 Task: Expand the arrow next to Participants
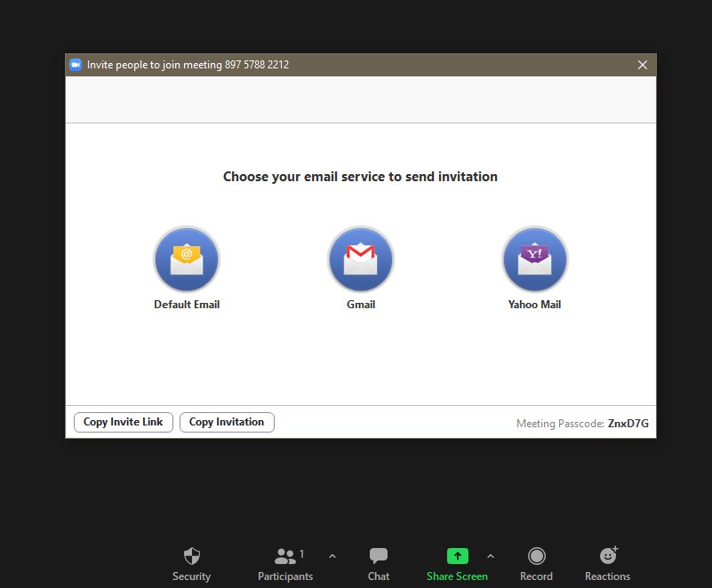coord(332,556)
